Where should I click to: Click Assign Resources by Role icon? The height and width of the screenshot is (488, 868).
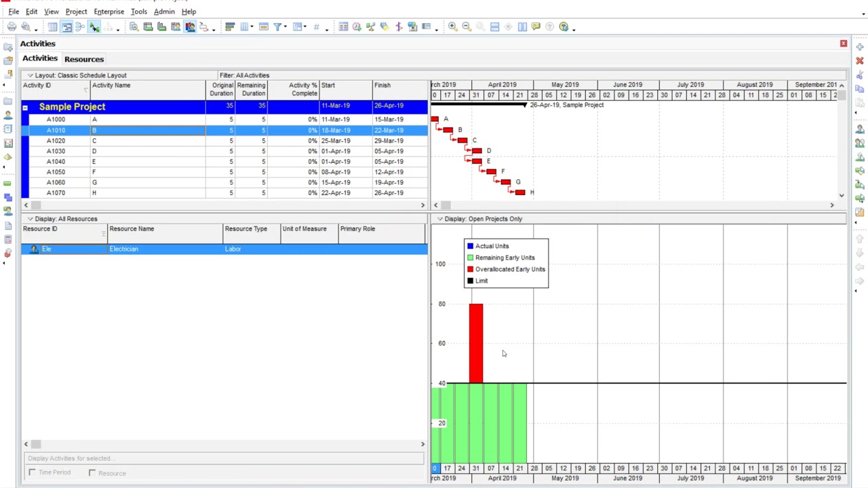pos(860,143)
